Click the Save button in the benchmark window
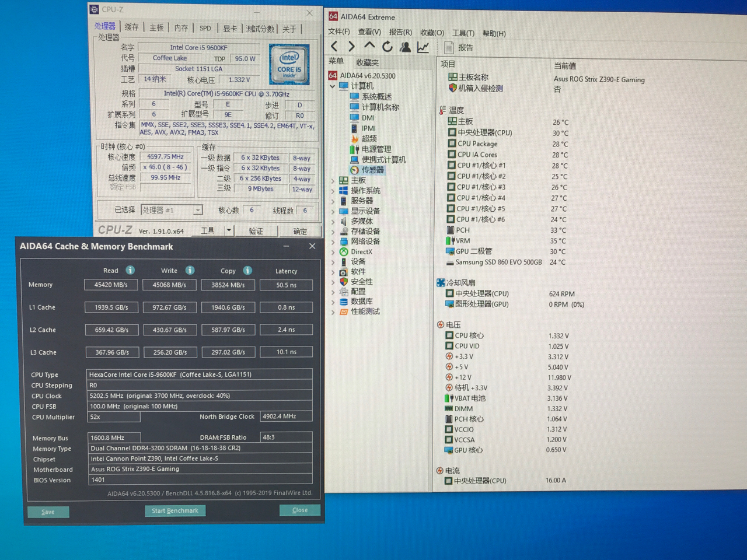This screenshot has height=560, width=747. point(48,511)
